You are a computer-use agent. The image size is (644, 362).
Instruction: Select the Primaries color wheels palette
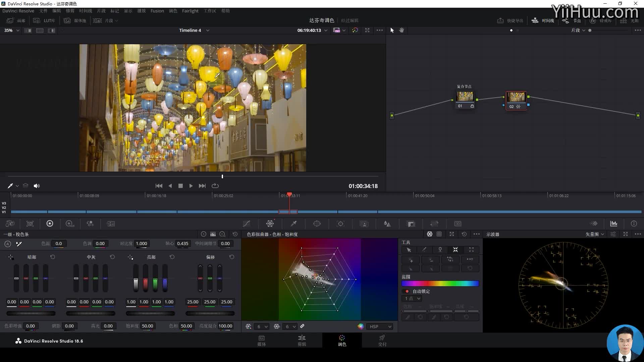pyautogui.click(x=50, y=224)
